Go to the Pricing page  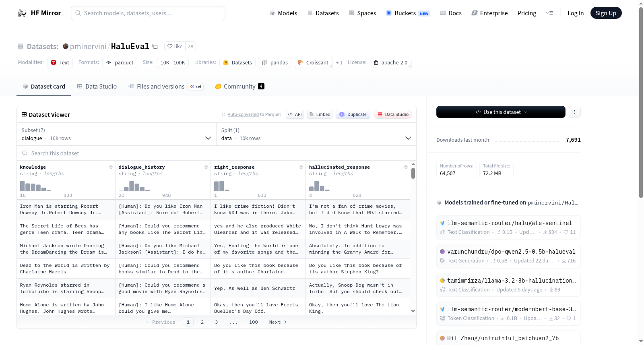pyautogui.click(x=527, y=13)
